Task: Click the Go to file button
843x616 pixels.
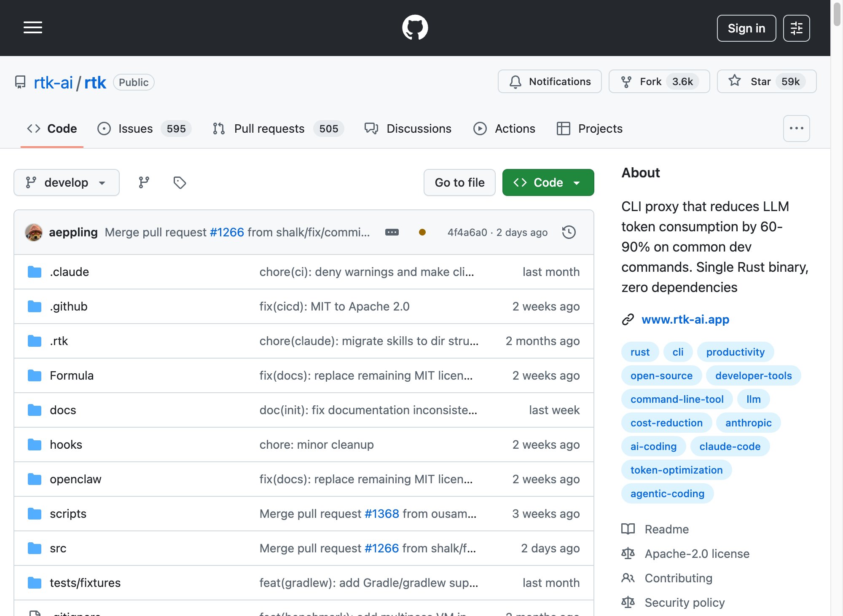Action: (x=459, y=182)
